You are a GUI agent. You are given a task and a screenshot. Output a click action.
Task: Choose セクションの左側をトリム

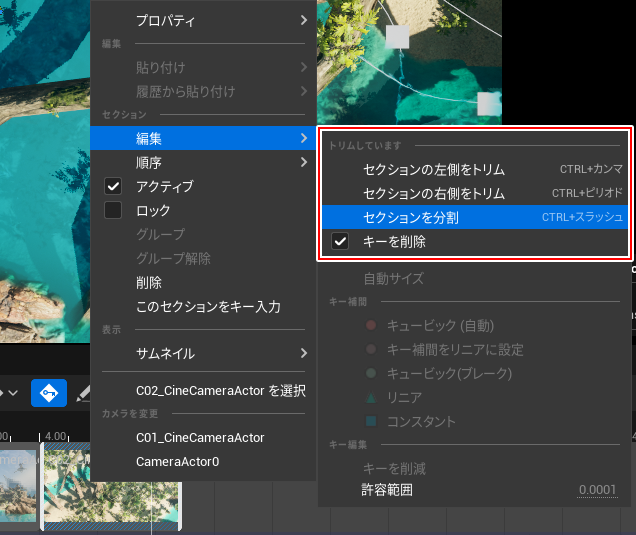[434, 170]
